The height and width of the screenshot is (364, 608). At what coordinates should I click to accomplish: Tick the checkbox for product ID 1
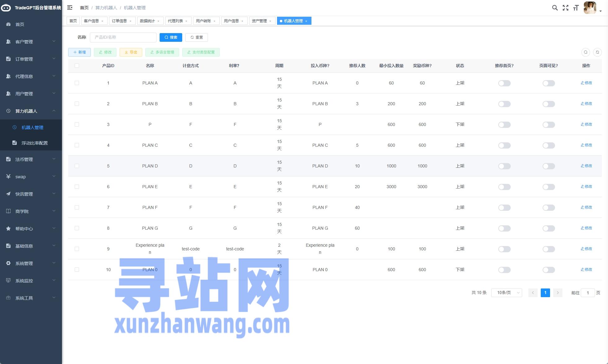point(77,83)
